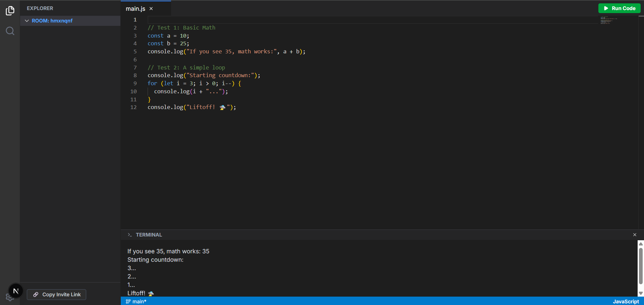Collapse the ROOM: hmxnqnf chevron

[x=27, y=21]
